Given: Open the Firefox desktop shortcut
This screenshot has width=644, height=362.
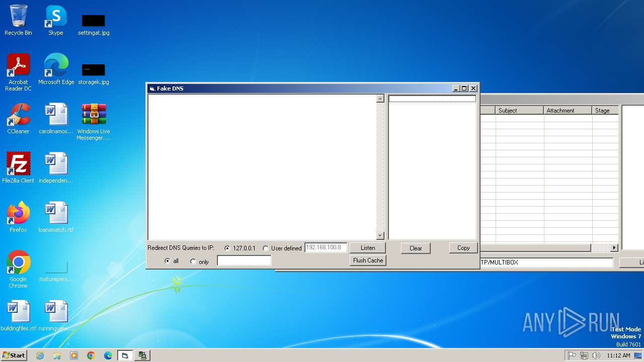Looking at the screenshot, I should 18,217.
